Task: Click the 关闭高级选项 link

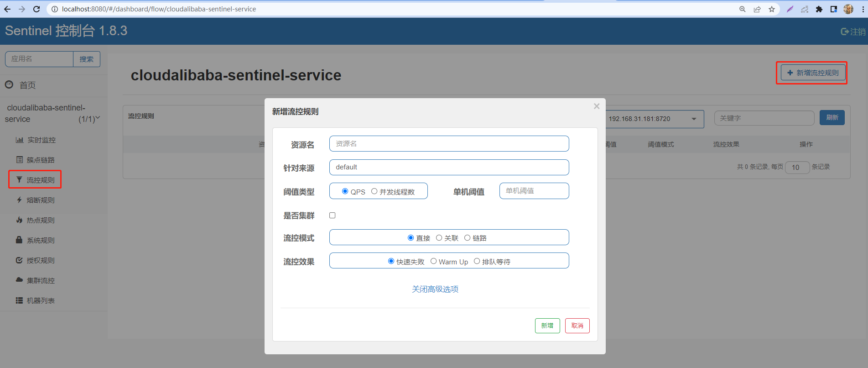Action: pyautogui.click(x=435, y=289)
